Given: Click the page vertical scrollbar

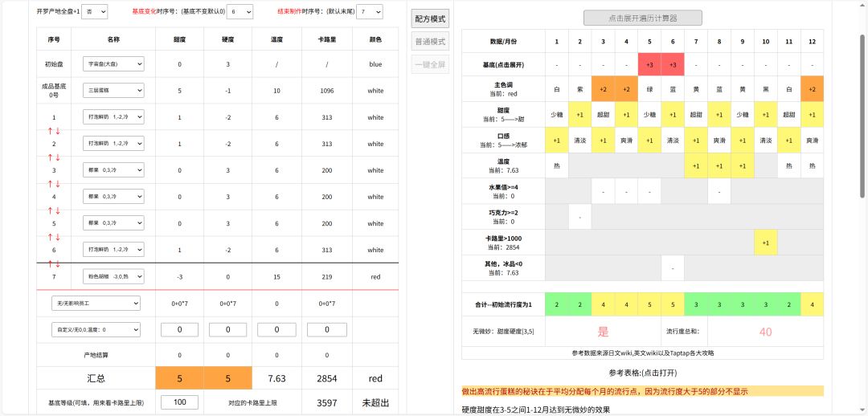Looking at the screenshot, I should (x=862, y=116).
